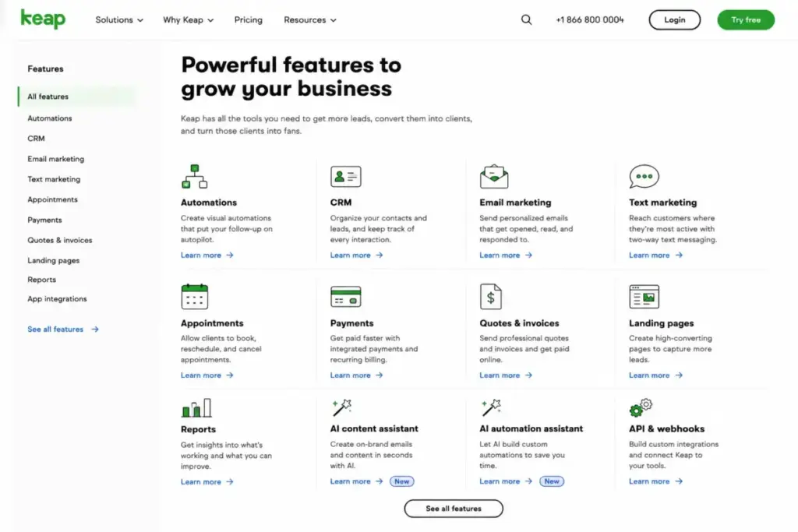This screenshot has width=798, height=532.
Task: Select Email marketing in the sidebar
Action: 56,159
